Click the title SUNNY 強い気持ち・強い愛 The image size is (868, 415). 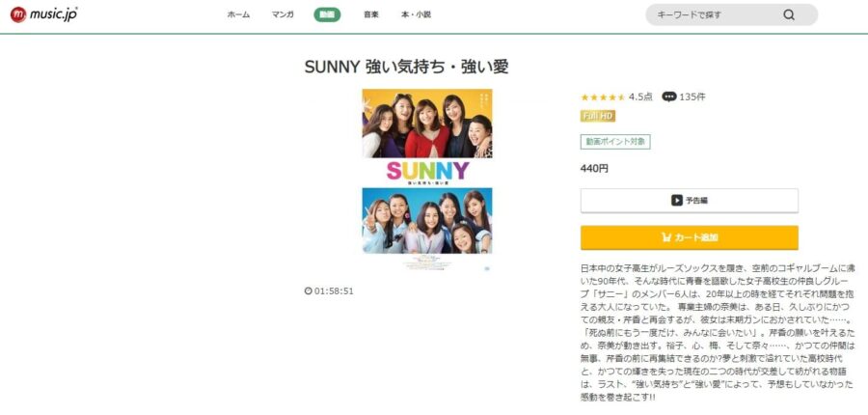[406, 67]
